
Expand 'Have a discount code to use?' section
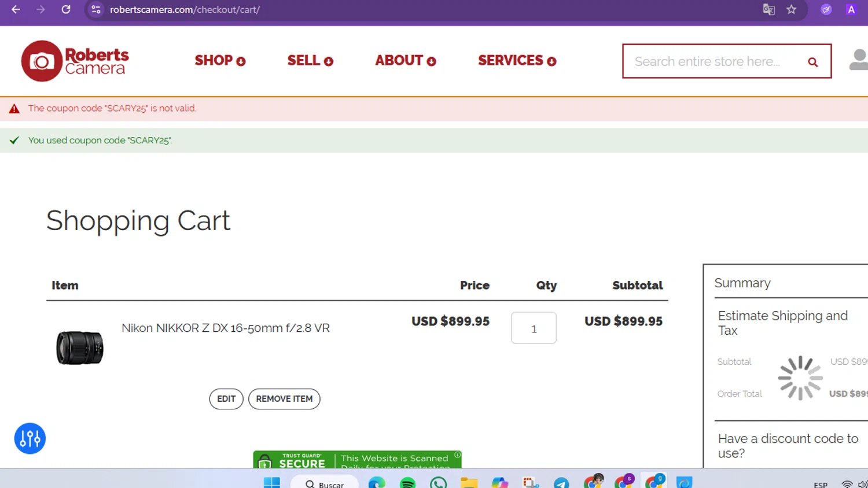click(788, 446)
